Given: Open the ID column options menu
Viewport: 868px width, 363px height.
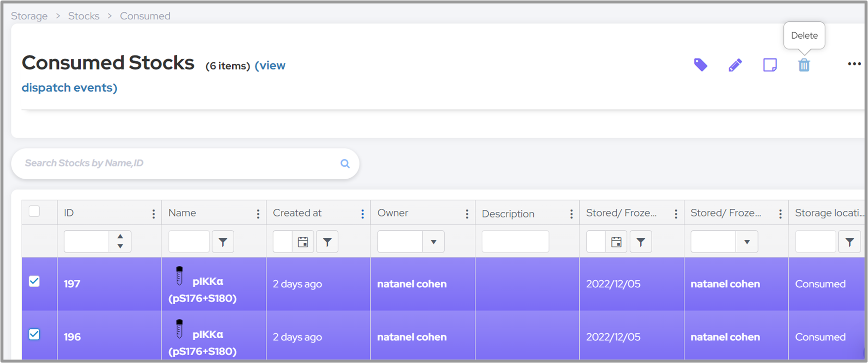Looking at the screenshot, I should click(x=153, y=213).
